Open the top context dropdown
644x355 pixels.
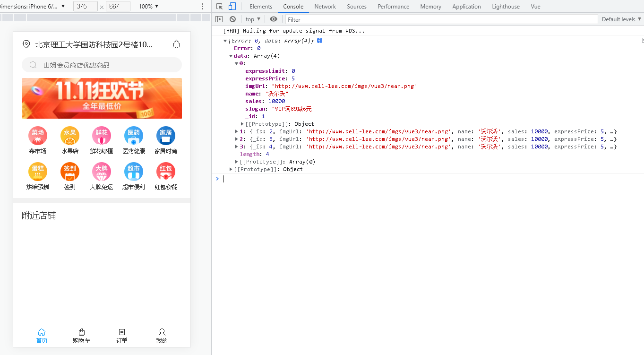(253, 19)
